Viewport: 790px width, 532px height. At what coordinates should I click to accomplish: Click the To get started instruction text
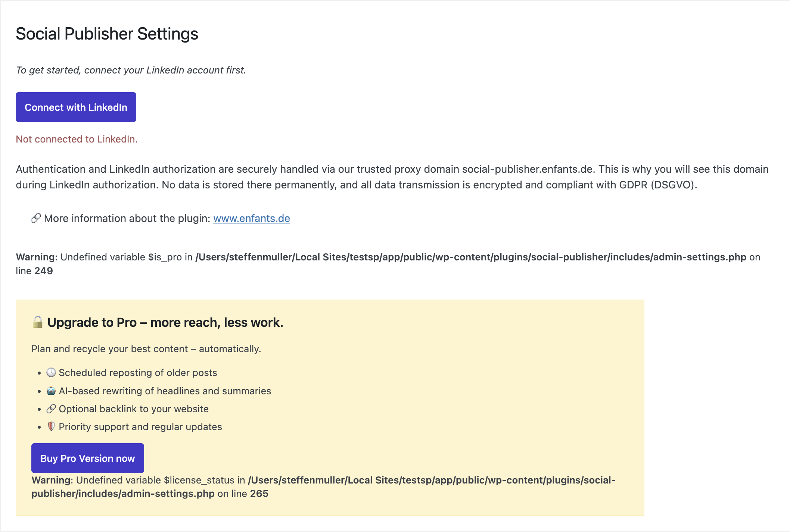pos(131,70)
